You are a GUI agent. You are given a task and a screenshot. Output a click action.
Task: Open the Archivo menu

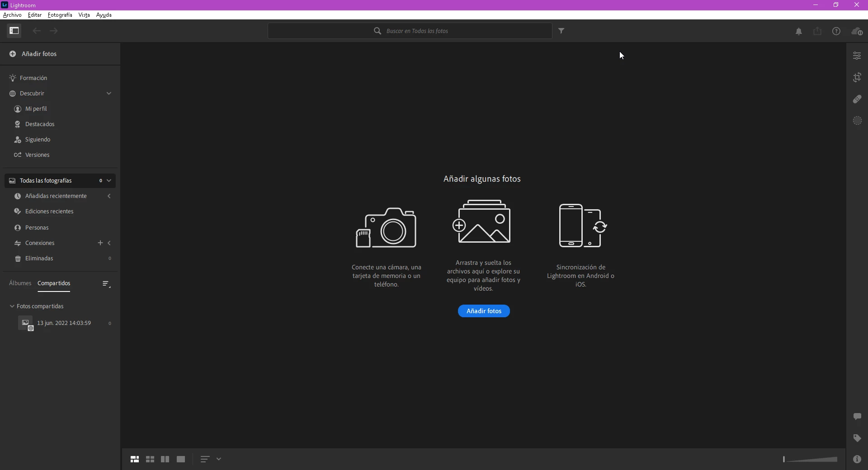coord(12,15)
